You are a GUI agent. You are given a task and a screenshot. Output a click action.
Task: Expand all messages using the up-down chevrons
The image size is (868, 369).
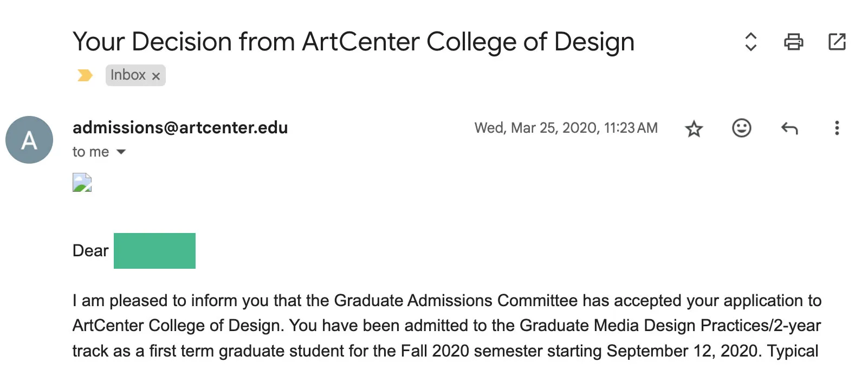click(x=750, y=42)
